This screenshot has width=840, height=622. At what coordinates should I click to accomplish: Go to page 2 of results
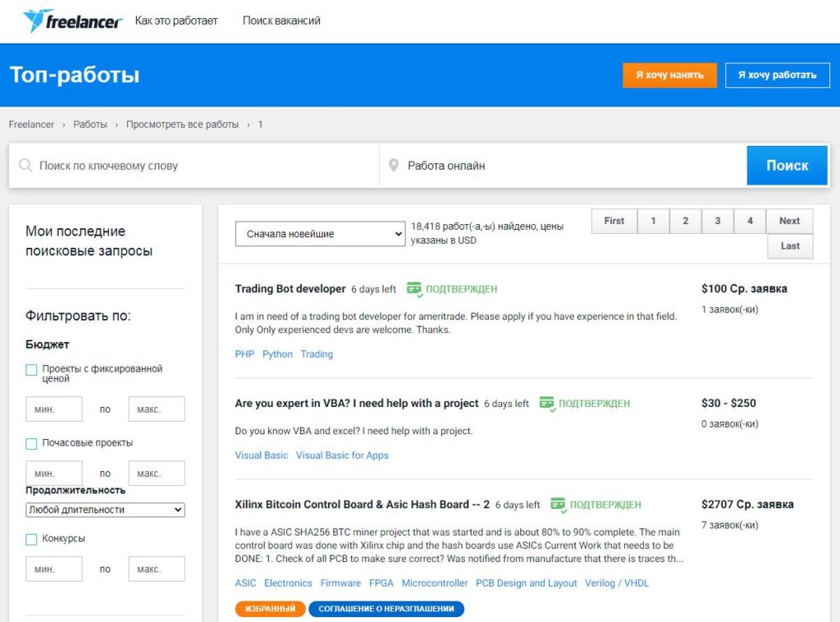click(x=685, y=221)
